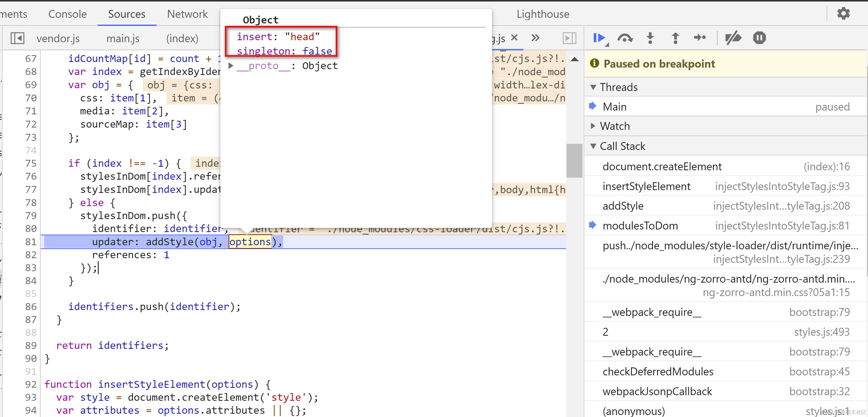Select the insertStyleElement call stack frame

(x=646, y=186)
